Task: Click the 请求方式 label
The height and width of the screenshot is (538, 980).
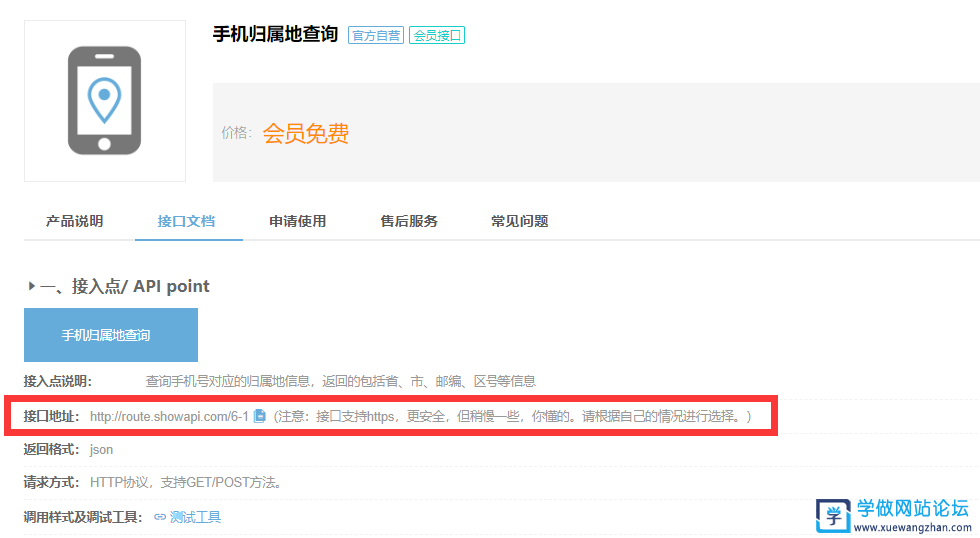Action: click(51, 482)
